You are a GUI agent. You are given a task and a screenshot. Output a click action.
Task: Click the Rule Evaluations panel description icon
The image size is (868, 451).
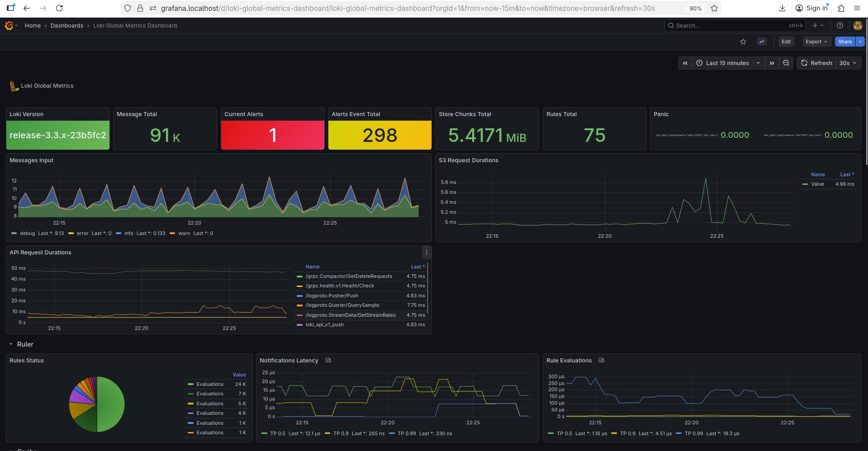pos(602,361)
